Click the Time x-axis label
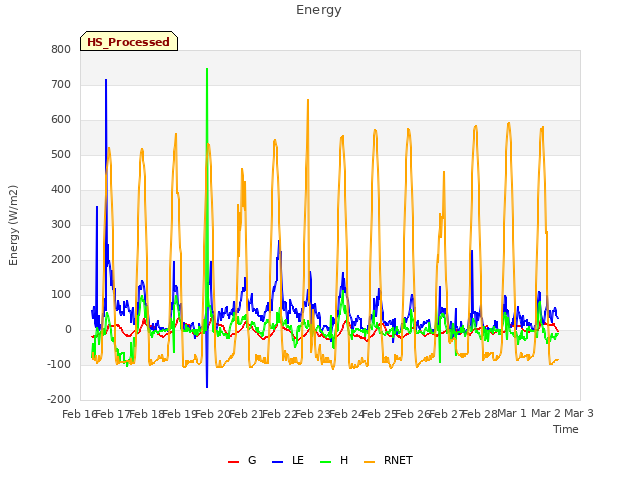Screen dimensions: 640x480 [565, 429]
